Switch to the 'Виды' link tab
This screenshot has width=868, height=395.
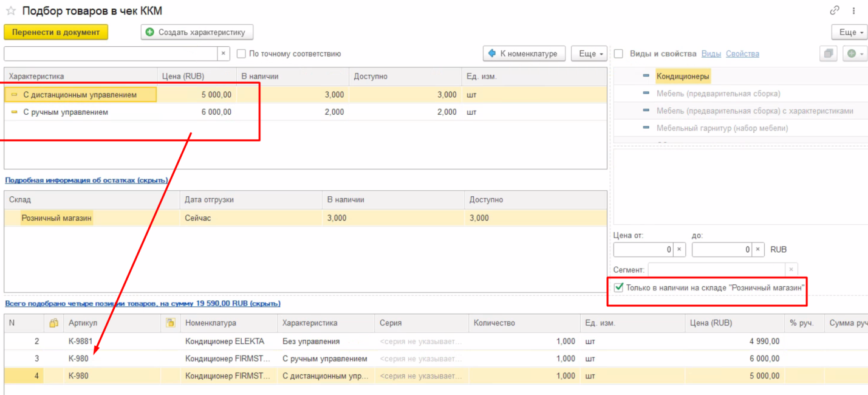(711, 53)
